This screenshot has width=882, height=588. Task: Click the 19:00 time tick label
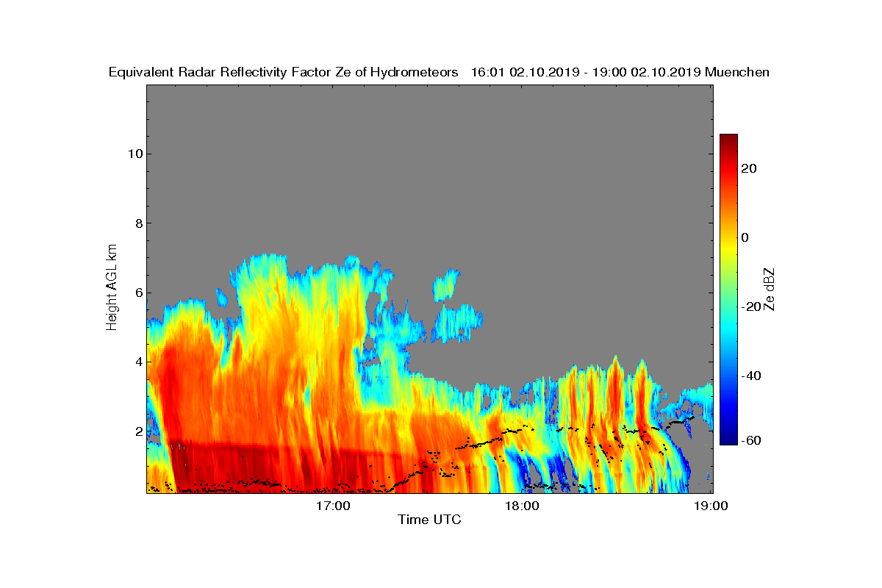(711, 506)
